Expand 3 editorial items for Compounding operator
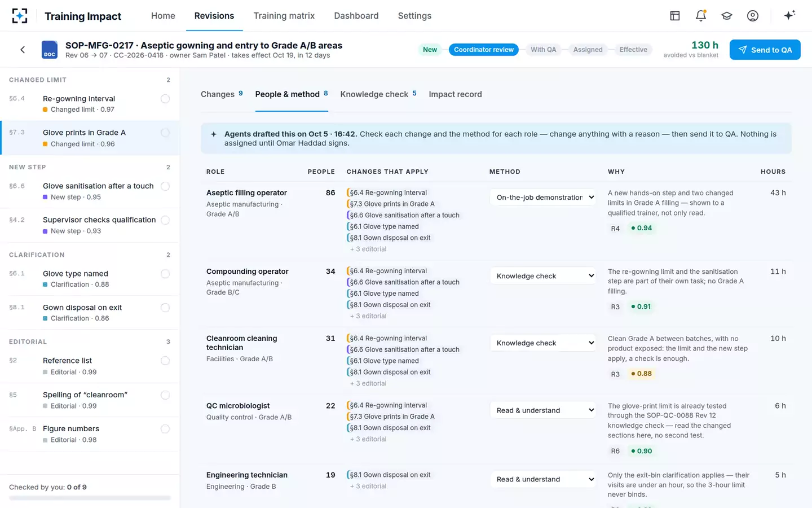This screenshot has width=812, height=508. (368, 316)
